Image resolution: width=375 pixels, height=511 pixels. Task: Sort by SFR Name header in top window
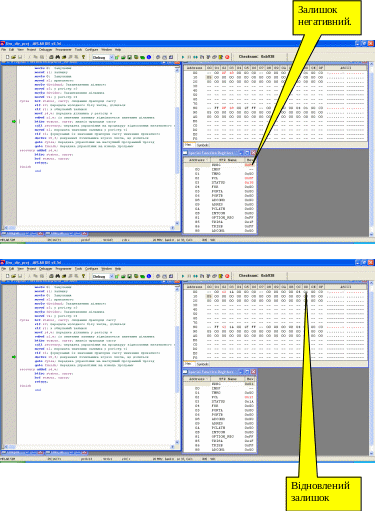coord(228,160)
